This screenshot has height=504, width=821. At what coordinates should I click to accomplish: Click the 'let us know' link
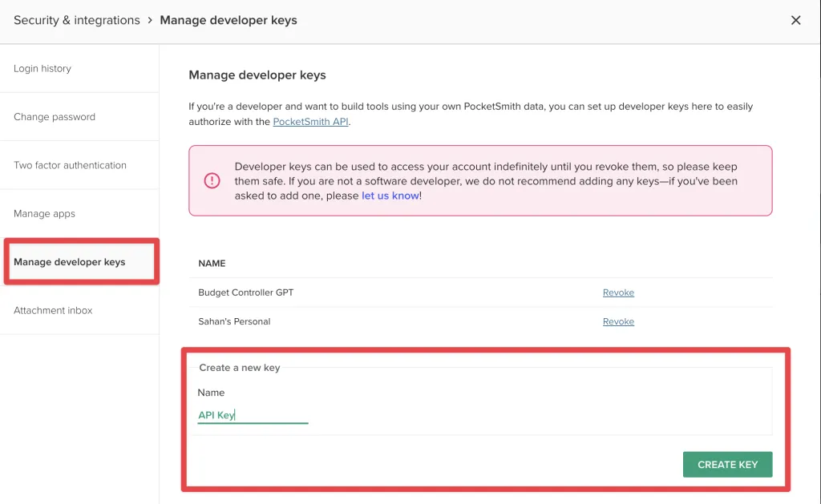click(390, 196)
